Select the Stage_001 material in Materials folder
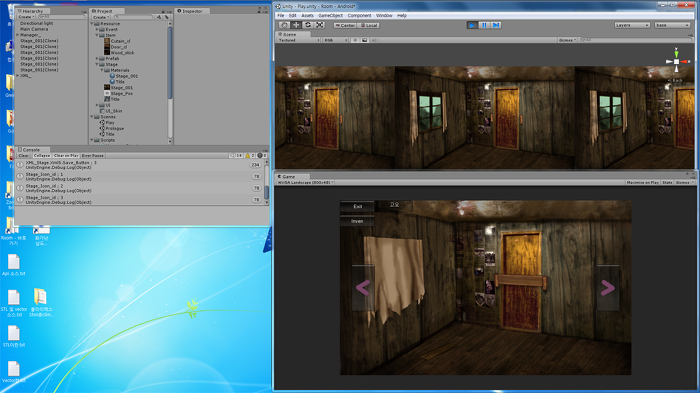This screenshot has width=700, height=393. 124,76
